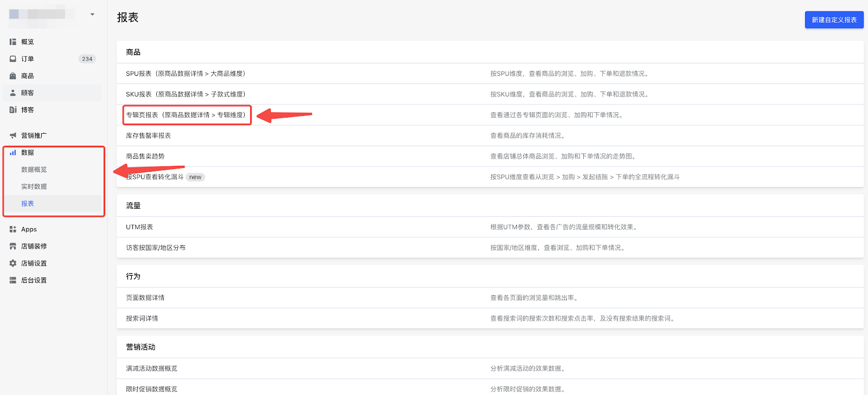Open the UTM报表 report
Screen dimensions: 868x395
(x=139, y=227)
